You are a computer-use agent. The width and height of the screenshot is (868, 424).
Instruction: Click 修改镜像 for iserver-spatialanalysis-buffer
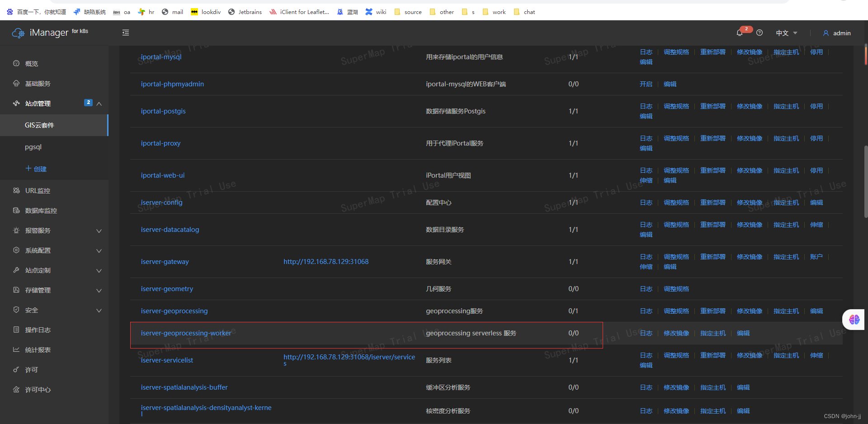(676, 387)
